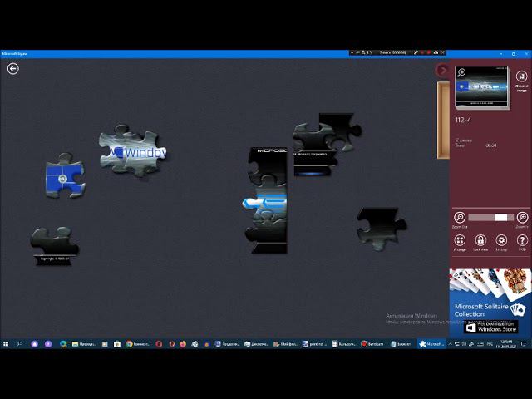Screen dimensions: 532x399
Task: Collapse the side panel with the red arrow
Action: 442,70
